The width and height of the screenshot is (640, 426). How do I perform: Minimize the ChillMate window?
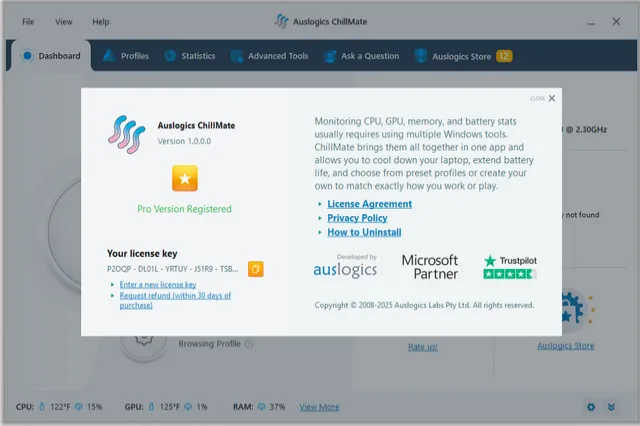(x=591, y=23)
